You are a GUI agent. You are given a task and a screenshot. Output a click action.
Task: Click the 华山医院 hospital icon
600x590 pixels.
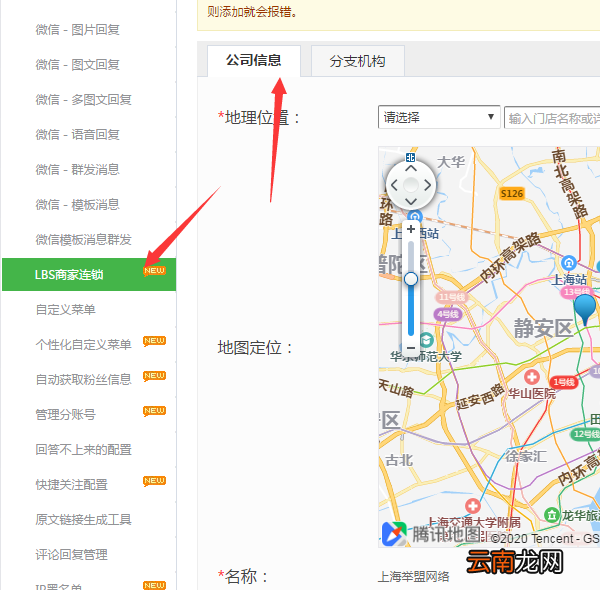(x=532, y=377)
